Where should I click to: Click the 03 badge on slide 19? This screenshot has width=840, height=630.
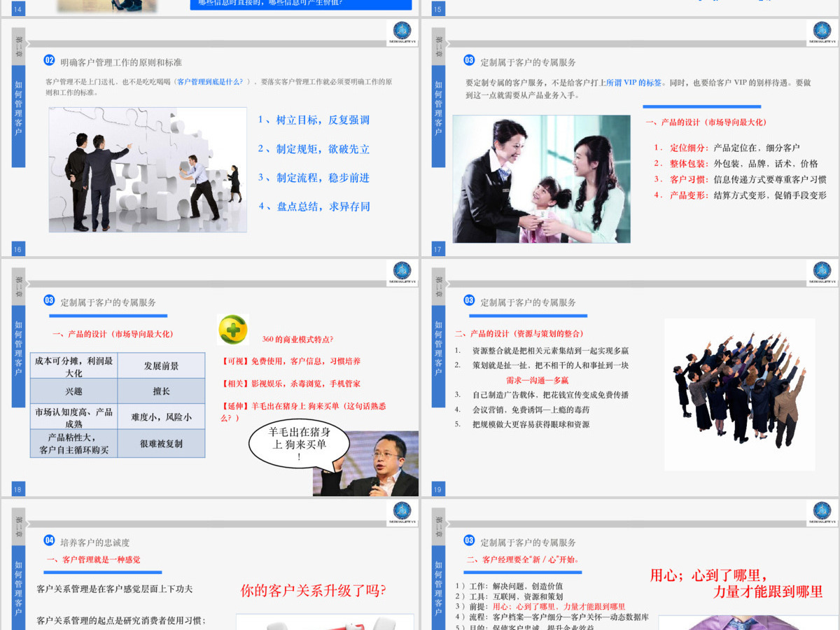click(x=469, y=300)
